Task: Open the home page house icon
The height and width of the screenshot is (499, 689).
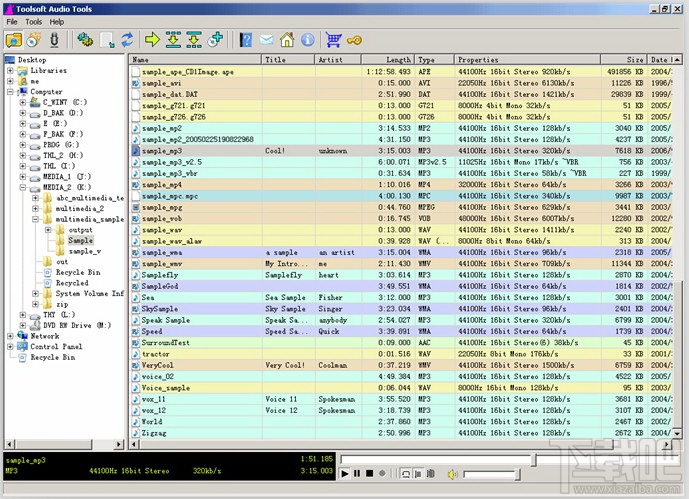Action: coord(288,40)
